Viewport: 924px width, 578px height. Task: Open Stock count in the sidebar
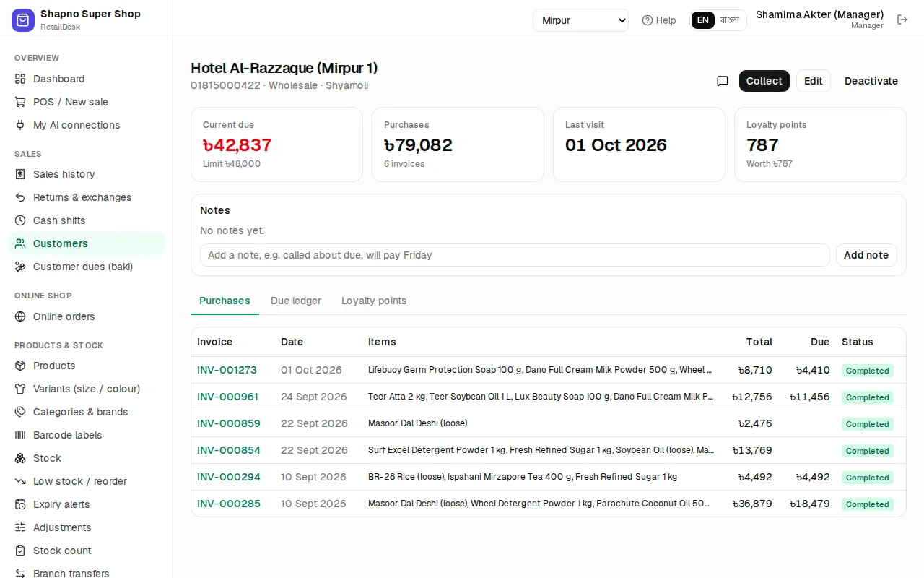[x=87, y=551]
